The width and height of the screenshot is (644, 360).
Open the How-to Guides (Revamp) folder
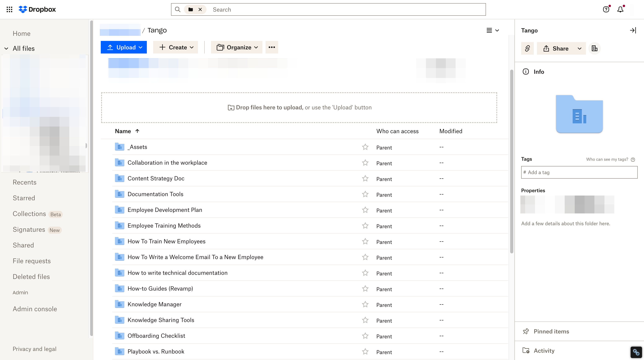[160, 289]
